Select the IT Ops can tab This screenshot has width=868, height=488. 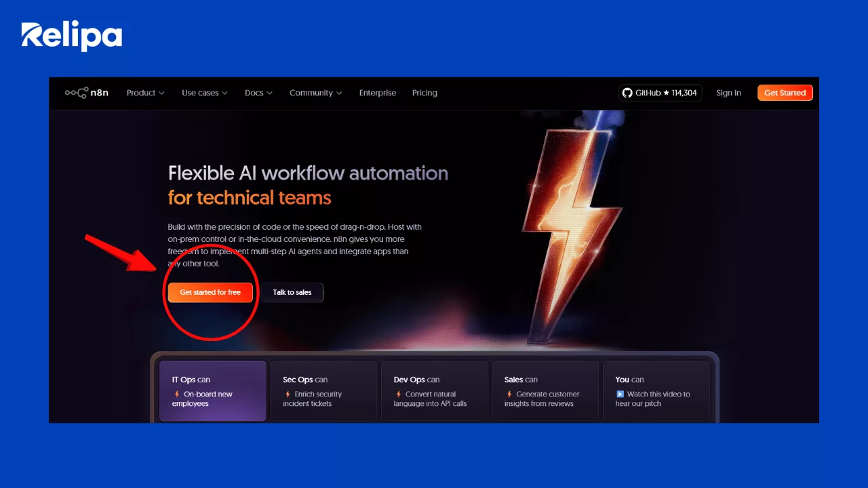tap(213, 391)
